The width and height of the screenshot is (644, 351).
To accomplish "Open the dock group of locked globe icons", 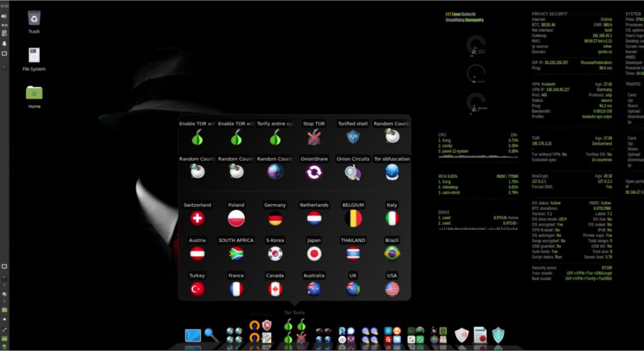I will [x=370, y=335].
